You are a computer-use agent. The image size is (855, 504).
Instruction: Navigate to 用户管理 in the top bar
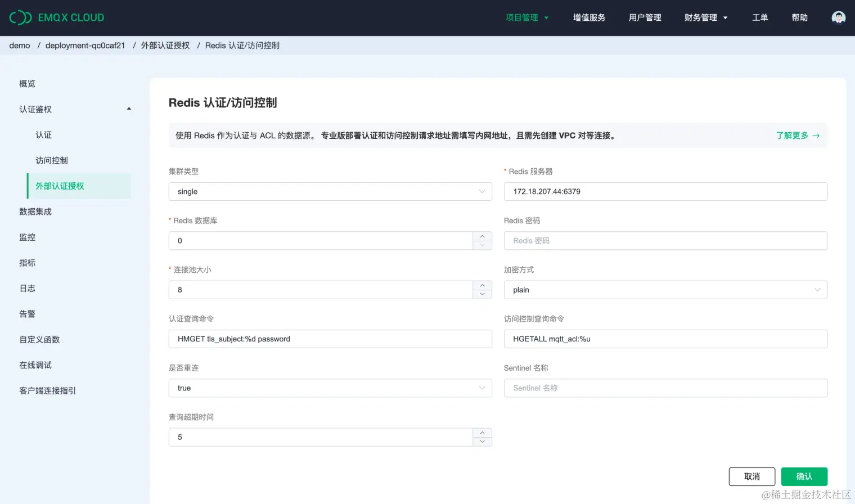(645, 17)
